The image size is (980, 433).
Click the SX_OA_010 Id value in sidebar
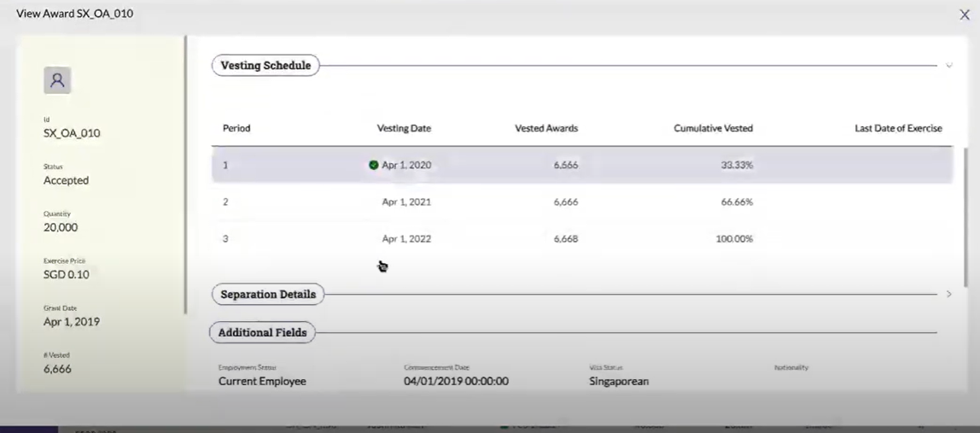pyautogui.click(x=72, y=133)
